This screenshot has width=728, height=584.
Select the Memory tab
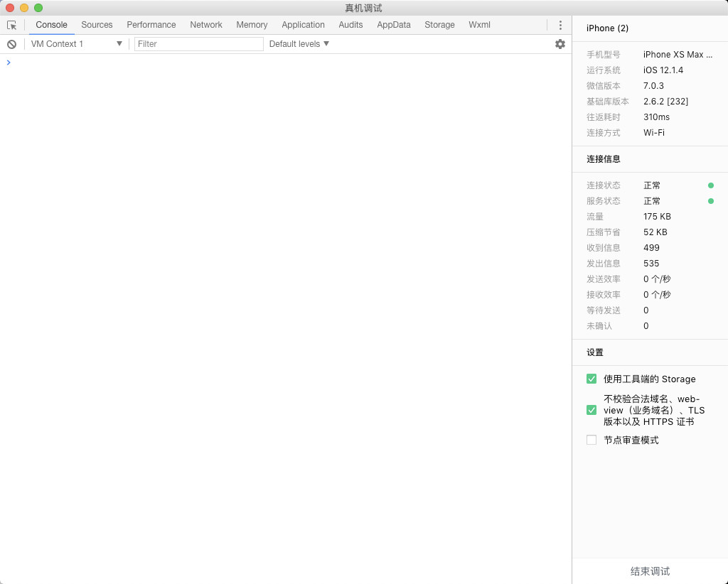[252, 25]
